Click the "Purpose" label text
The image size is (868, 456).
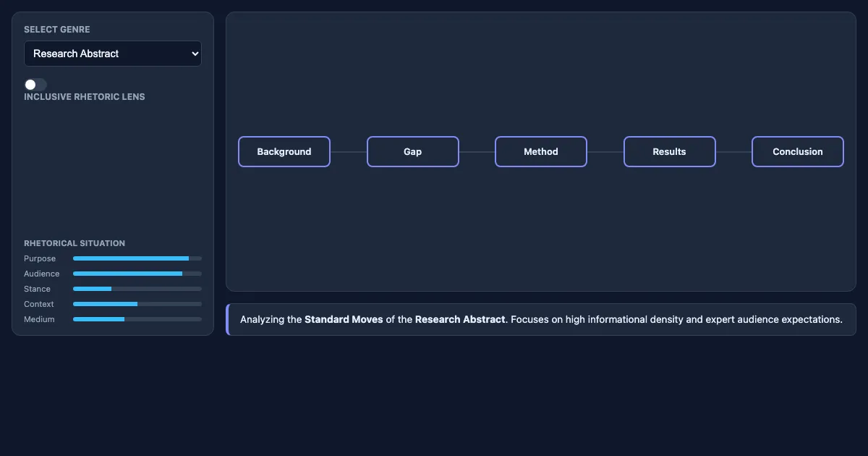(40, 258)
